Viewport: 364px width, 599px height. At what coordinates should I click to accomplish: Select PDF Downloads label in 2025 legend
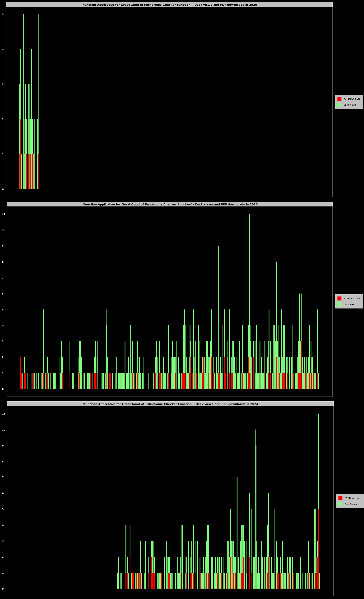click(x=352, y=299)
